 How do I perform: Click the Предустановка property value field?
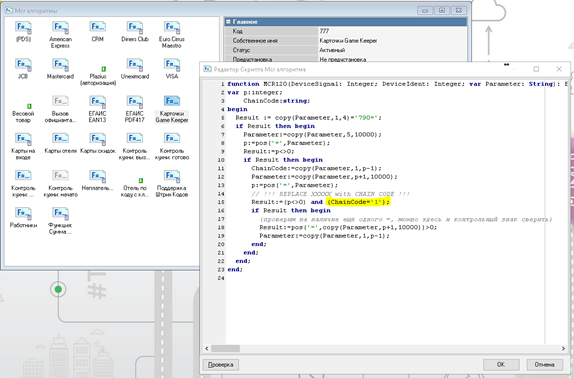pos(392,59)
